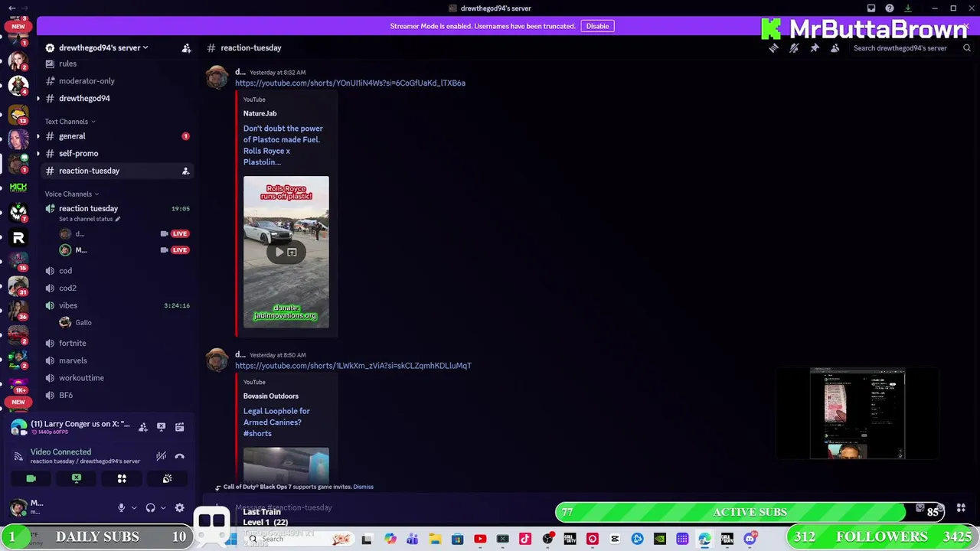
Task: Collapse the Voice Channels category
Action: pos(72,194)
